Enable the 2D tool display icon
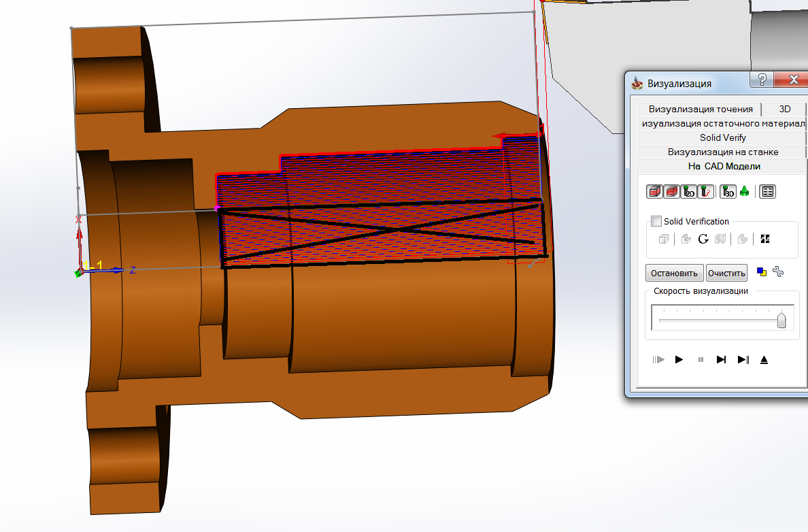The width and height of the screenshot is (808, 532). click(688, 192)
